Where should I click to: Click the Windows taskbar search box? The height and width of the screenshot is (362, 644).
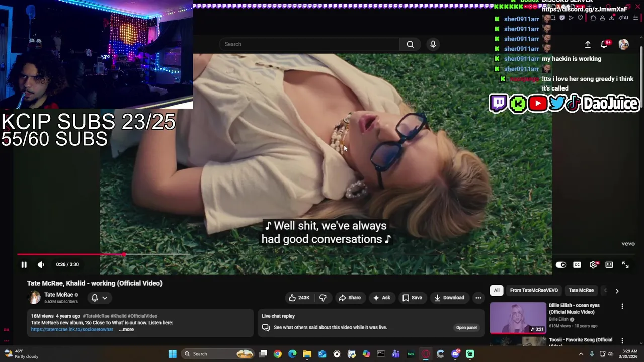(217, 354)
